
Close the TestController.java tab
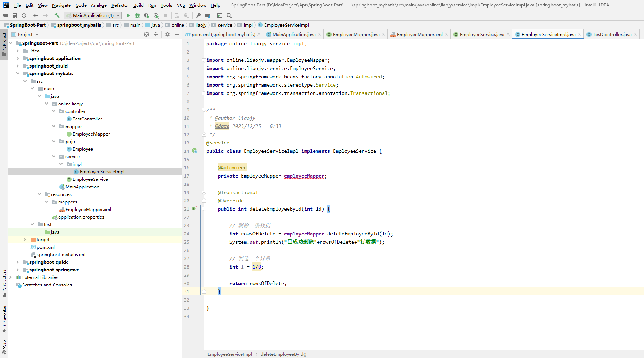click(635, 35)
